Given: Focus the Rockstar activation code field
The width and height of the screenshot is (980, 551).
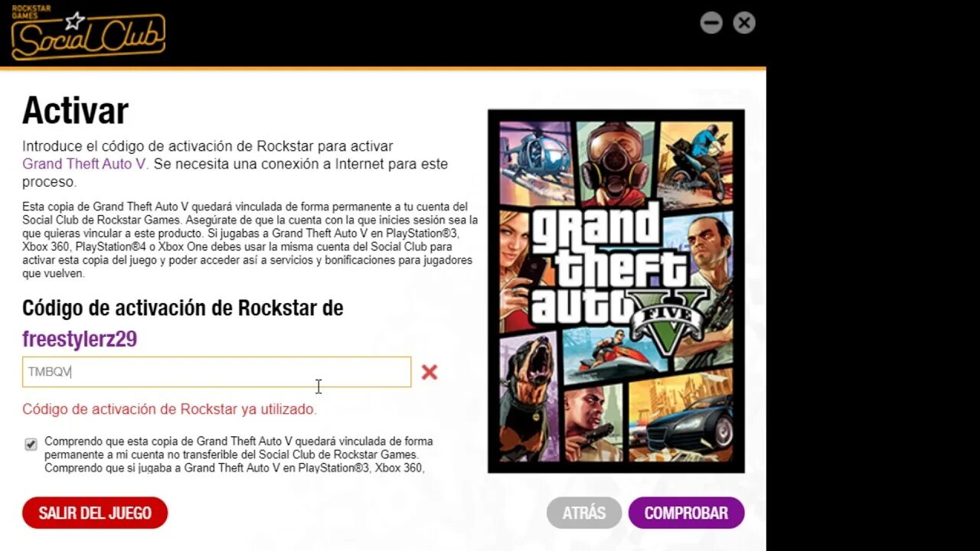Looking at the screenshot, I should coord(217,372).
